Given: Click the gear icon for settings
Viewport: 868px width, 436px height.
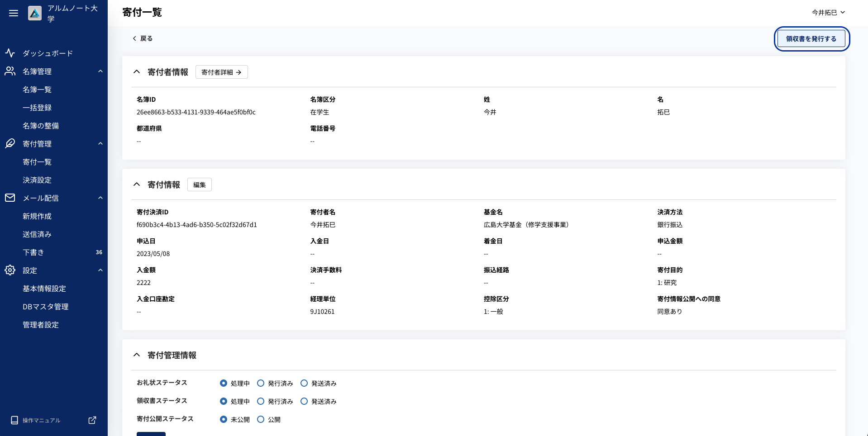Looking at the screenshot, I should point(10,270).
